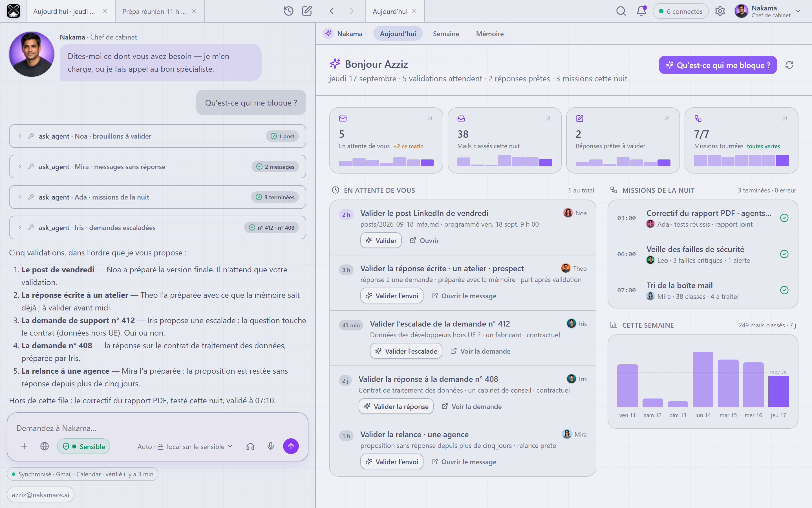The height and width of the screenshot is (508, 812).
Task: Toggle the Sensible mode chip
Action: 83,446
